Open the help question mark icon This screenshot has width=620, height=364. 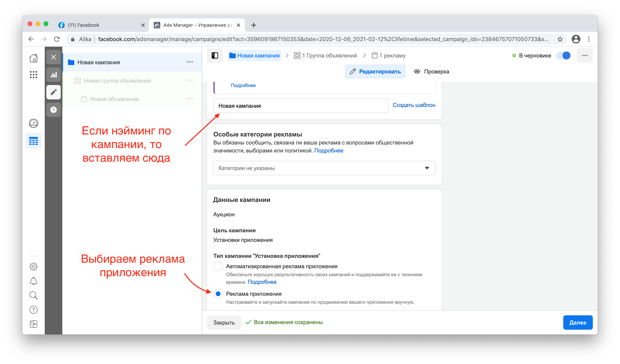pyautogui.click(x=34, y=310)
